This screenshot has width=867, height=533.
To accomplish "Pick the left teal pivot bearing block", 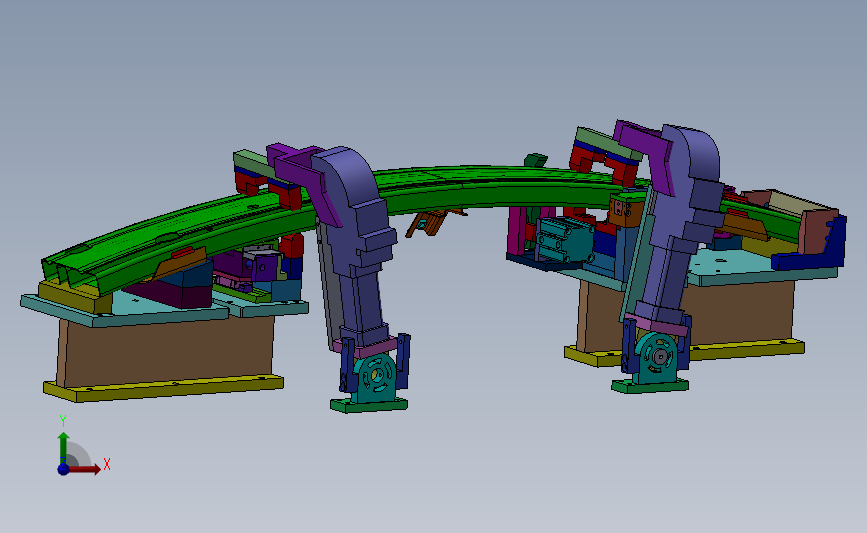I will point(375,379).
